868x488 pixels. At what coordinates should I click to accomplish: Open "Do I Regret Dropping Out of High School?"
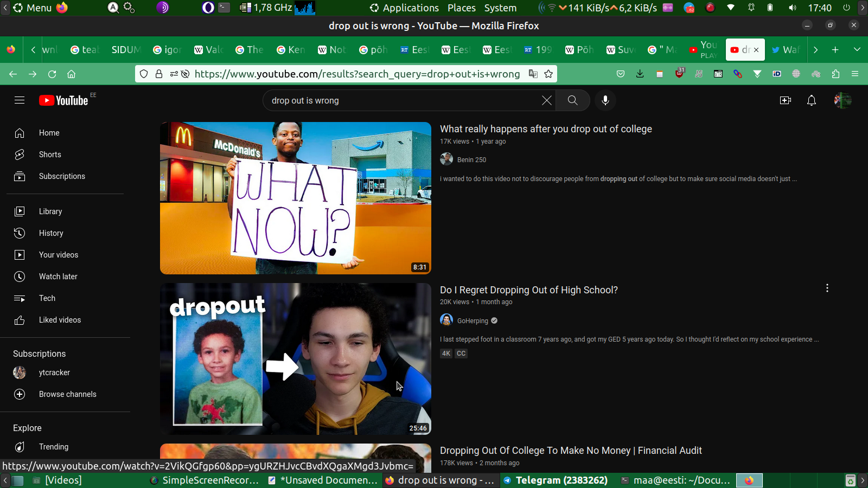pyautogui.click(x=529, y=290)
